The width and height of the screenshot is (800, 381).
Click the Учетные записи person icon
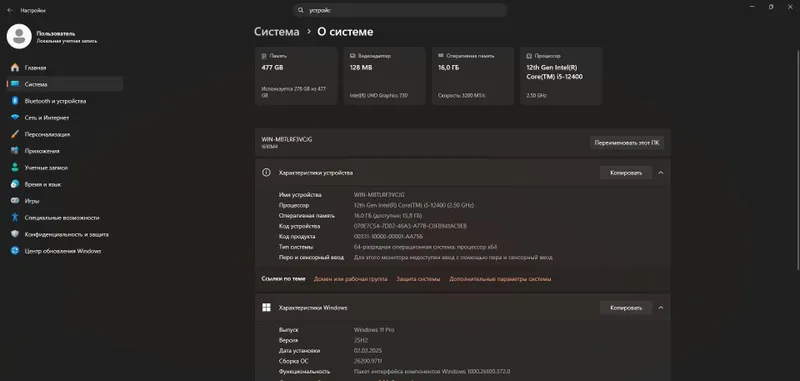pos(15,168)
